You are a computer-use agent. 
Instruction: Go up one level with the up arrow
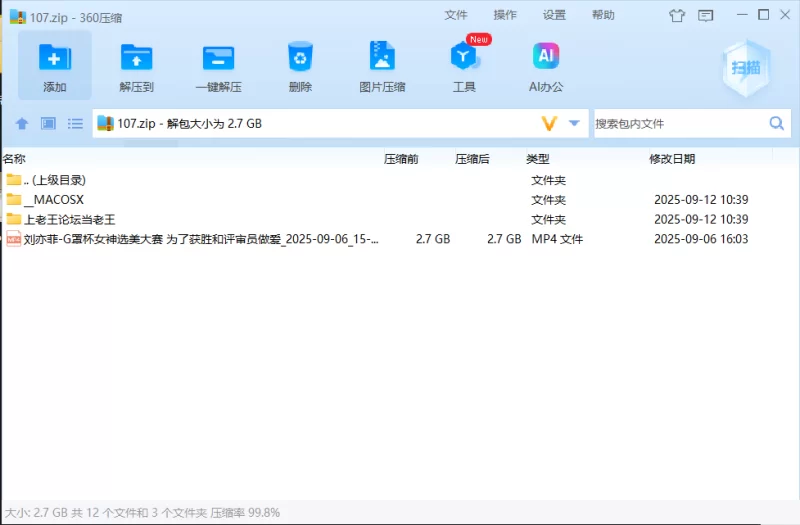pyautogui.click(x=21, y=124)
